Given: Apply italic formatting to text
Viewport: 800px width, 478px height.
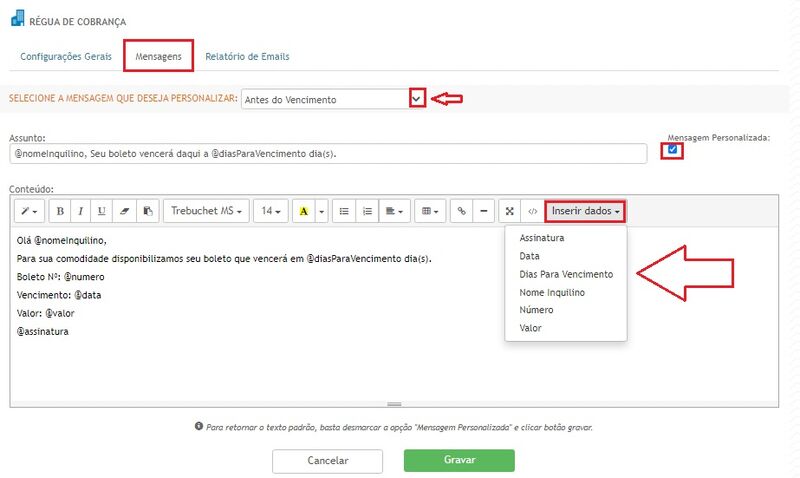Looking at the screenshot, I should pyautogui.click(x=81, y=211).
